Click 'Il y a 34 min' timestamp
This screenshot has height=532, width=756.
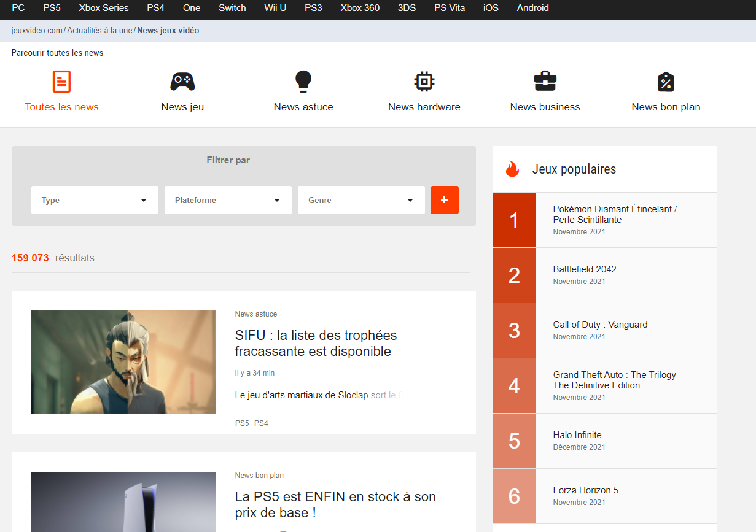(x=255, y=373)
